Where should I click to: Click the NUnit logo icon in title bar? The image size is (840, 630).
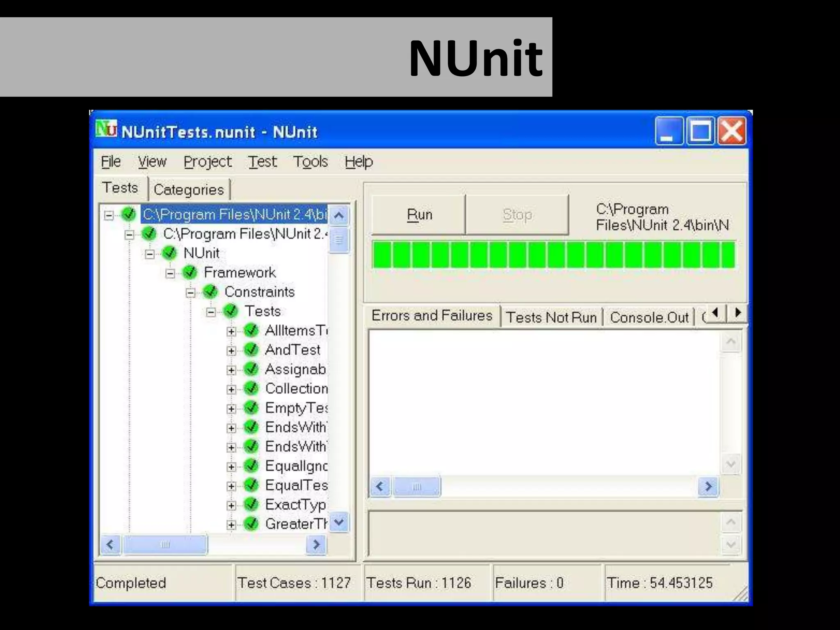(107, 129)
